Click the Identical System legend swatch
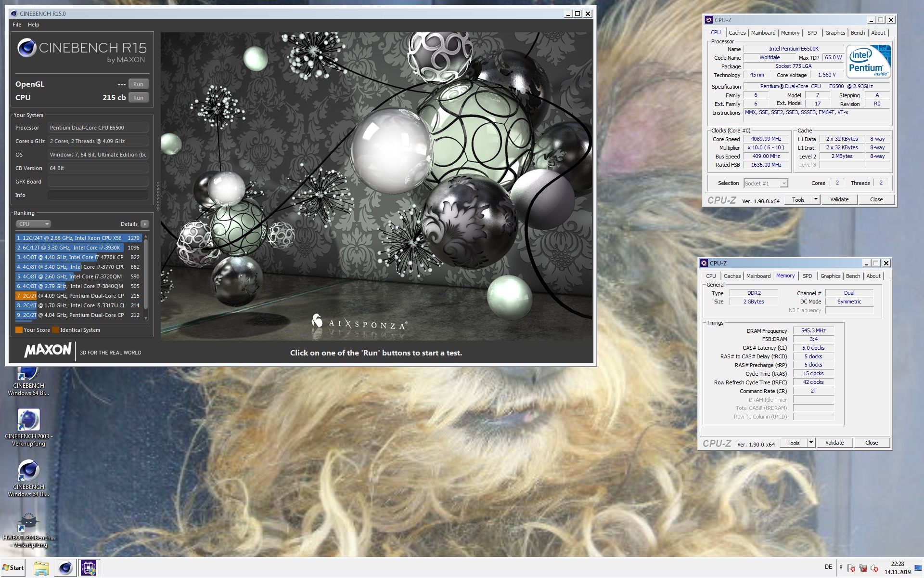Image resolution: width=924 pixels, height=578 pixels. 55,330
